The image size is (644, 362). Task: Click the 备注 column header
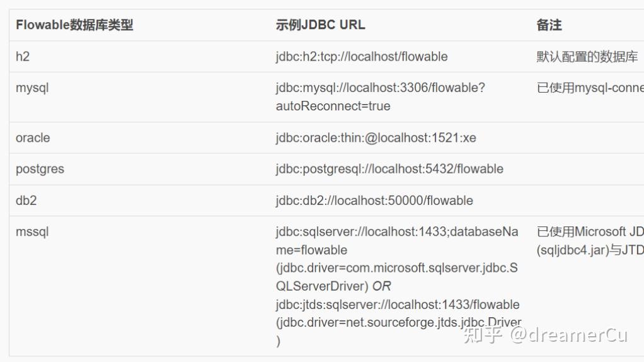(x=549, y=26)
